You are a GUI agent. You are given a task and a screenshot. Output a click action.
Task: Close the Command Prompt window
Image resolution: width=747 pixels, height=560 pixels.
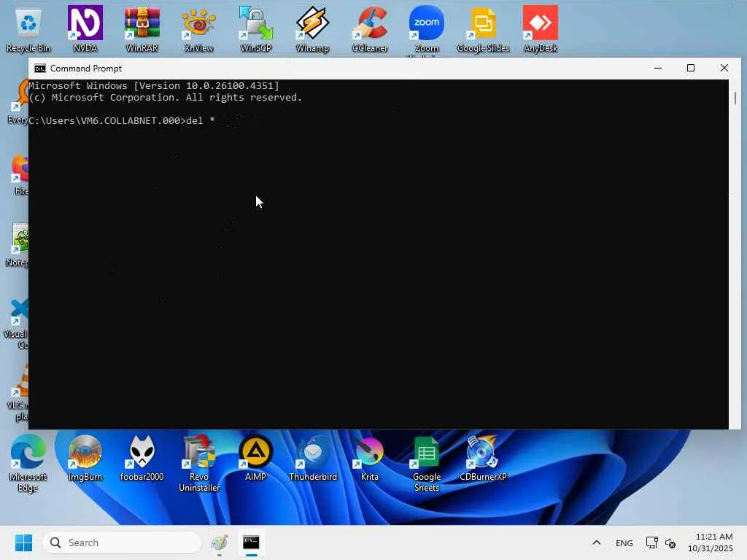[724, 68]
